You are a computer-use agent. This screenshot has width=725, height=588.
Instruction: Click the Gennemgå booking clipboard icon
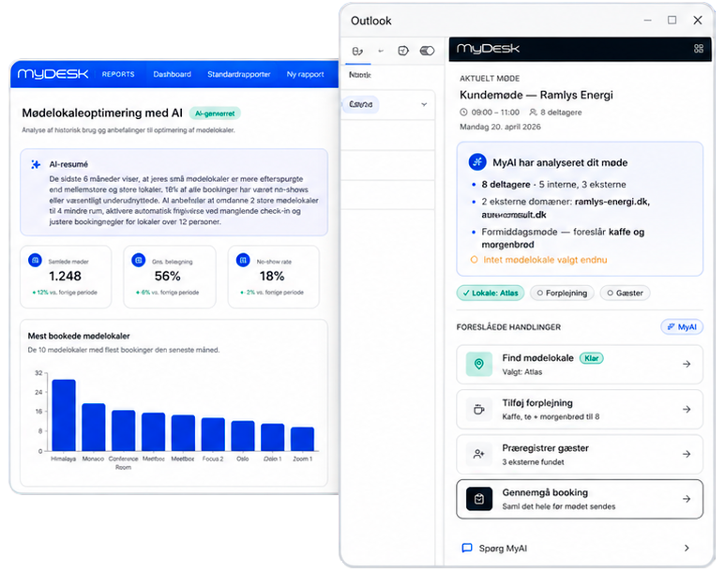click(479, 499)
